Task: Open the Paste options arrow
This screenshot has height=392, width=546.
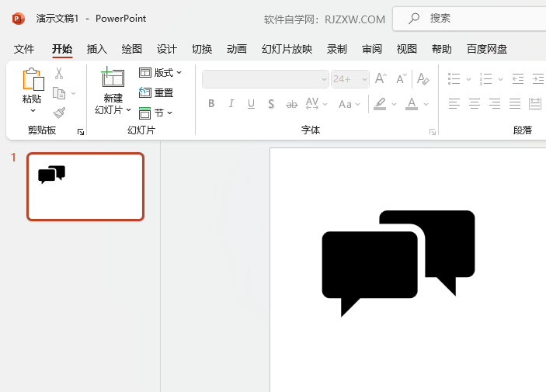Action: [x=33, y=111]
